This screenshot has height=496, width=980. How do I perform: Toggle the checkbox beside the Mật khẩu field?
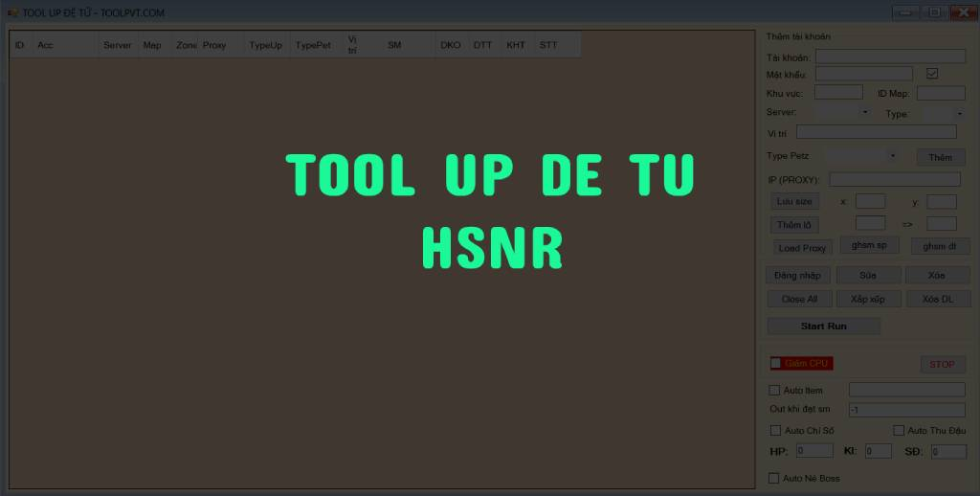pos(932,74)
